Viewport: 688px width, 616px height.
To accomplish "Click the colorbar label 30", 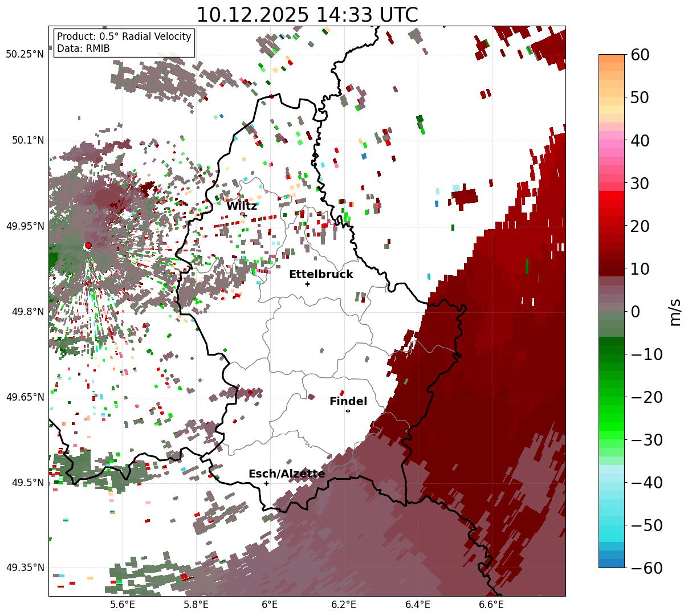I will (x=641, y=183).
